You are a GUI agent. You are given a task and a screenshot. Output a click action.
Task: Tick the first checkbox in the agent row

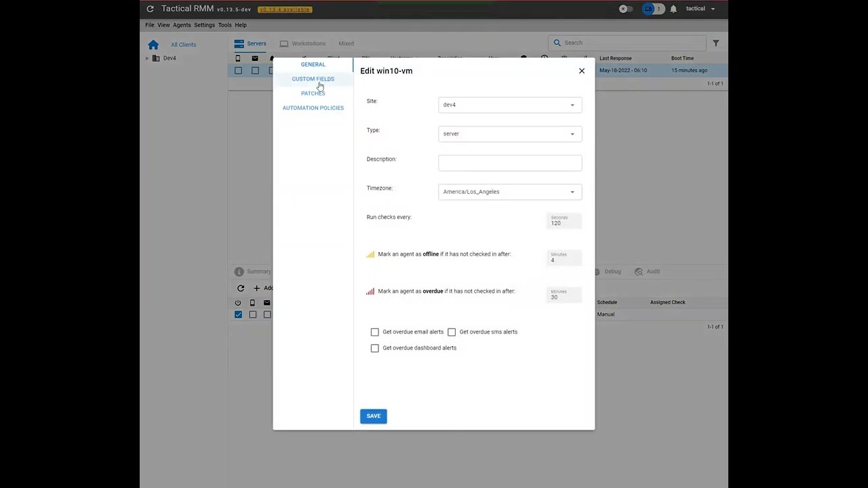point(238,70)
